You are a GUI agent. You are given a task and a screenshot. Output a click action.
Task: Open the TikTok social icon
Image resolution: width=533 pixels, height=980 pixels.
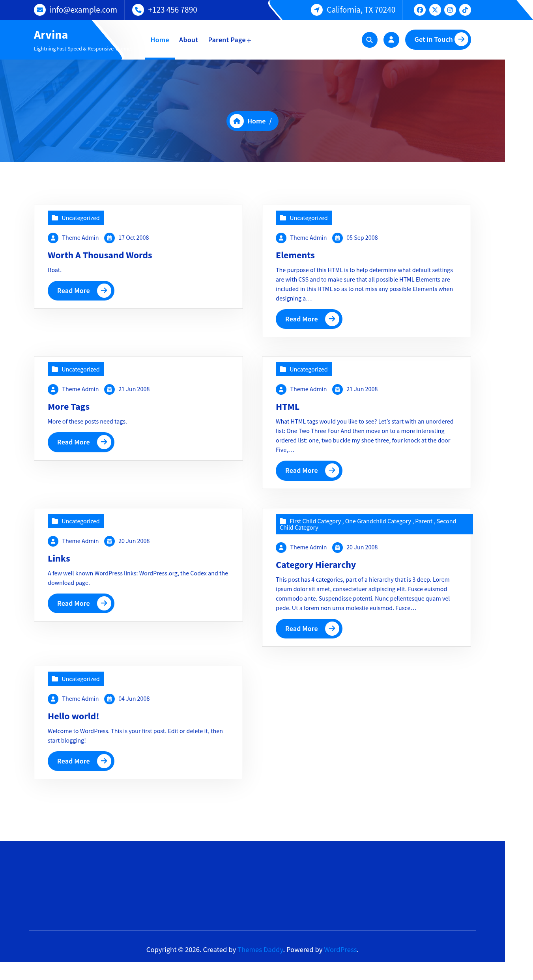point(465,10)
